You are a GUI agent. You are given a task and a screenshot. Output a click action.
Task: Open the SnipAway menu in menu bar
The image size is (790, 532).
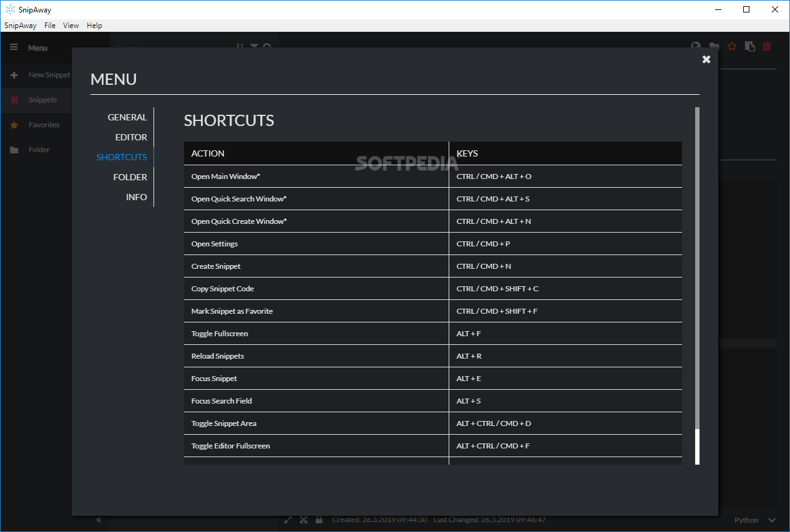click(21, 26)
